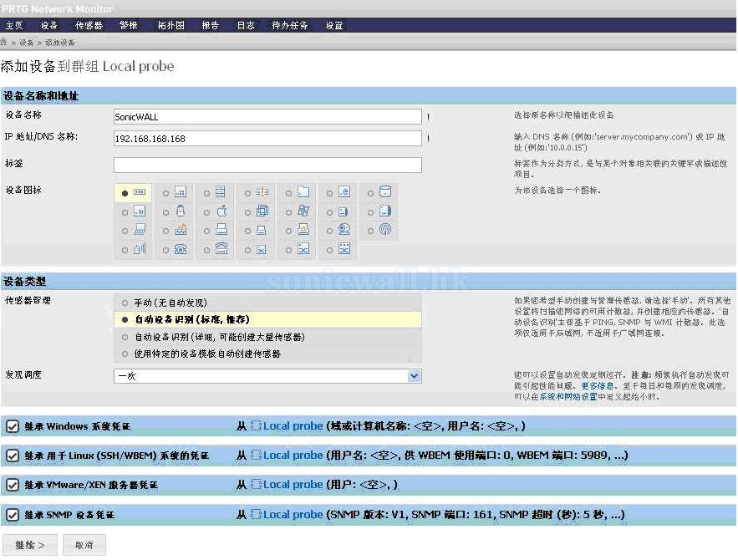Image resolution: width=738 pixels, height=560 pixels.
Task: Select 自动设备识别(详细) radio option
Action: [x=125, y=337]
